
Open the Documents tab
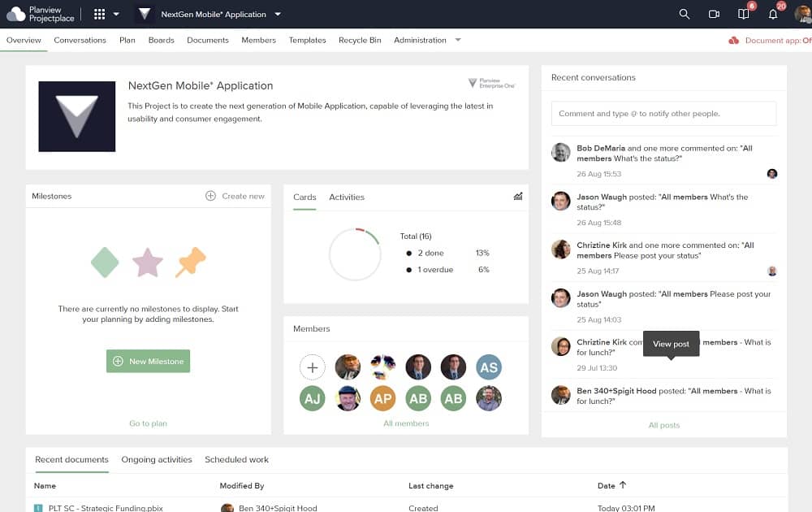pyautogui.click(x=208, y=40)
